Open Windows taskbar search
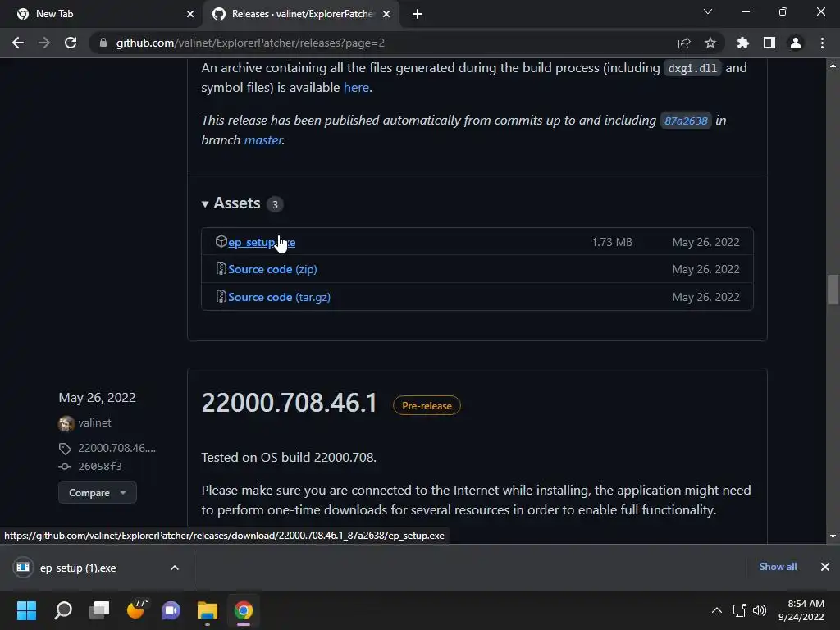The width and height of the screenshot is (840, 630). (x=63, y=610)
